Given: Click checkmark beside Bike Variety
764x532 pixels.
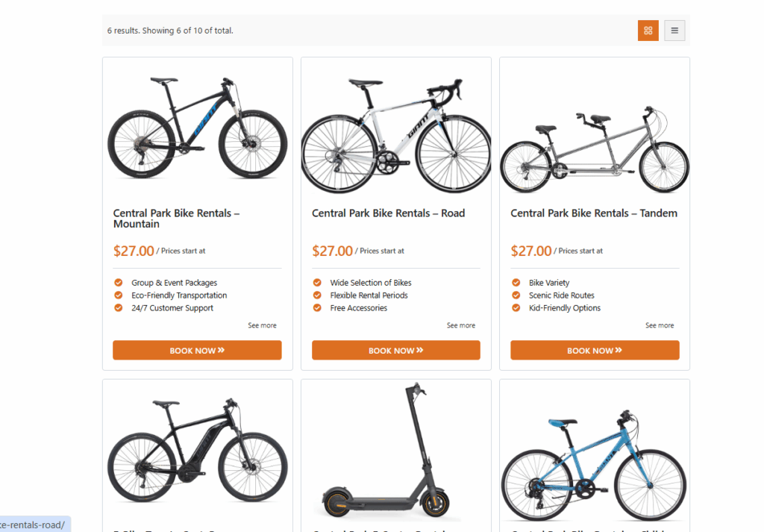Looking at the screenshot, I should click(x=515, y=283).
